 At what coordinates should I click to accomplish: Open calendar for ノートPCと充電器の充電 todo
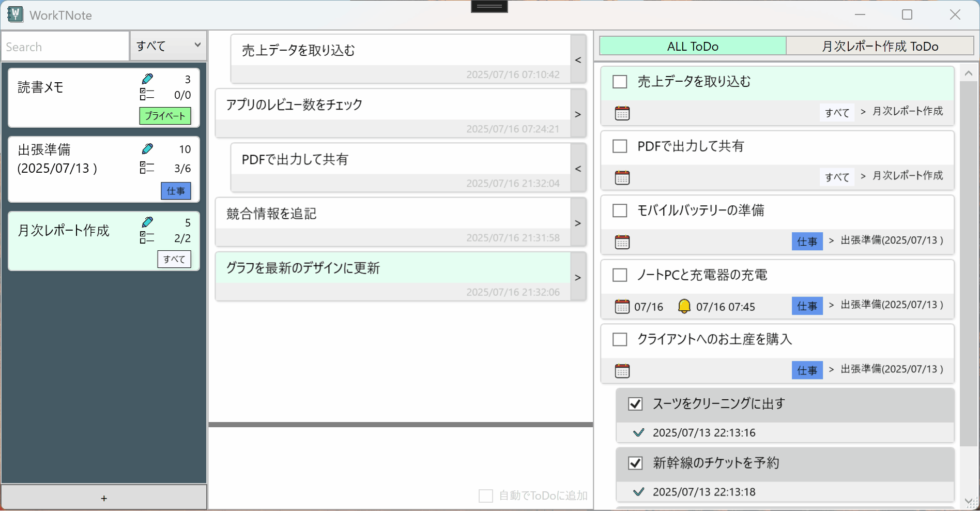[x=622, y=307]
